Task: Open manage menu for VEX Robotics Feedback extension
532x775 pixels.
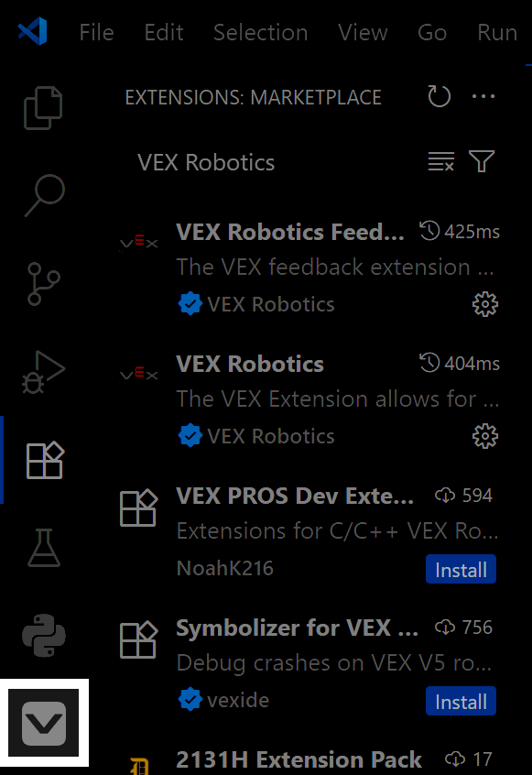Action: (x=485, y=304)
